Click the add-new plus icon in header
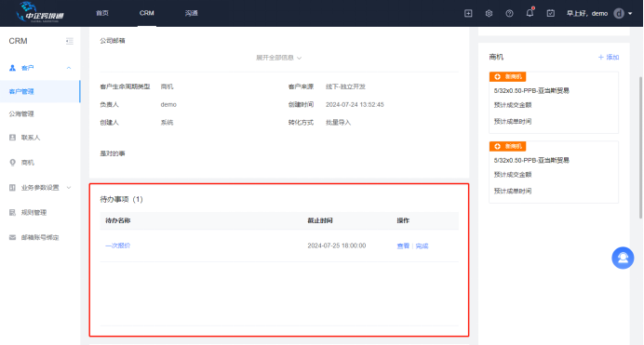Screen dimensions: 644x345 coord(468,14)
